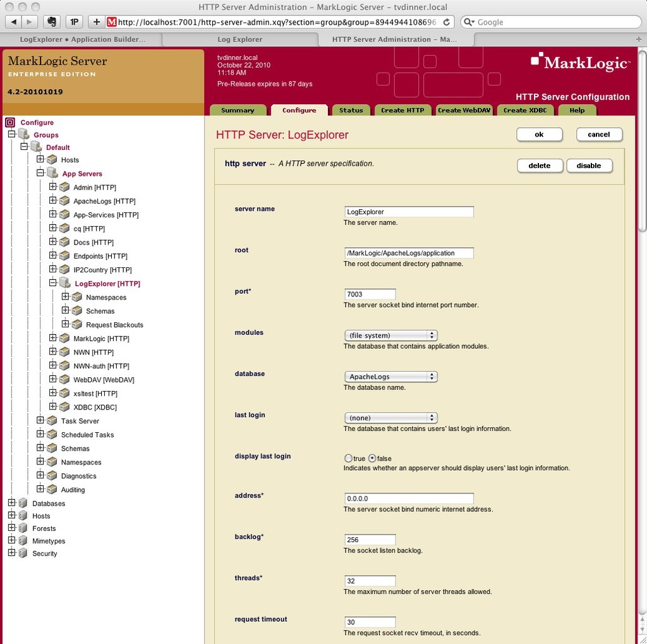
Task: Expand the Docs [HTTP] tree node
Action: click(x=53, y=241)
